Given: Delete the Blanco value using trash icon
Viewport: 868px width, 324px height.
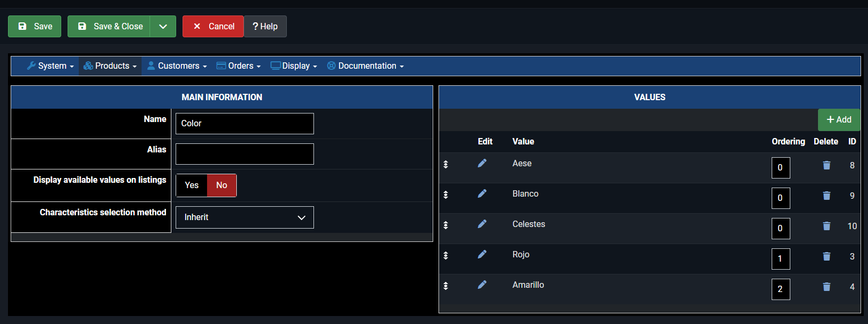Looking at the screenshot, I should (826, 196).
